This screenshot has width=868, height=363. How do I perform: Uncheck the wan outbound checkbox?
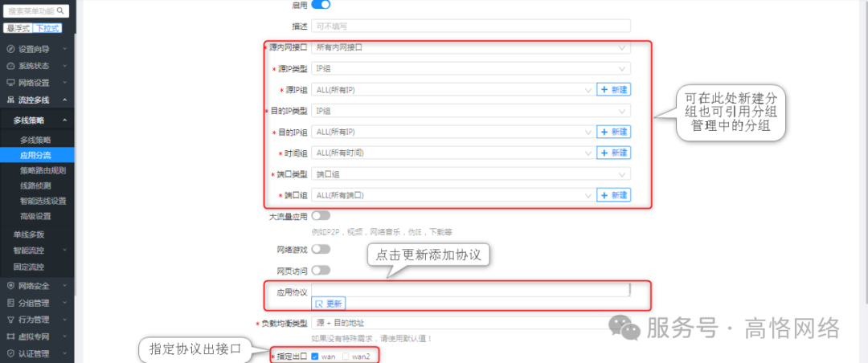314,357
